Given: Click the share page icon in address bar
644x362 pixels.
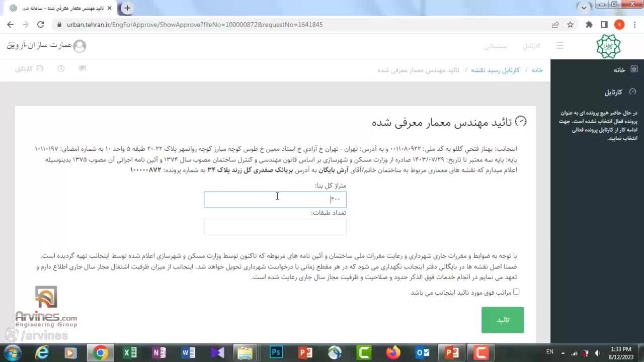Looking at the screenshot, I should coord(555,25).
